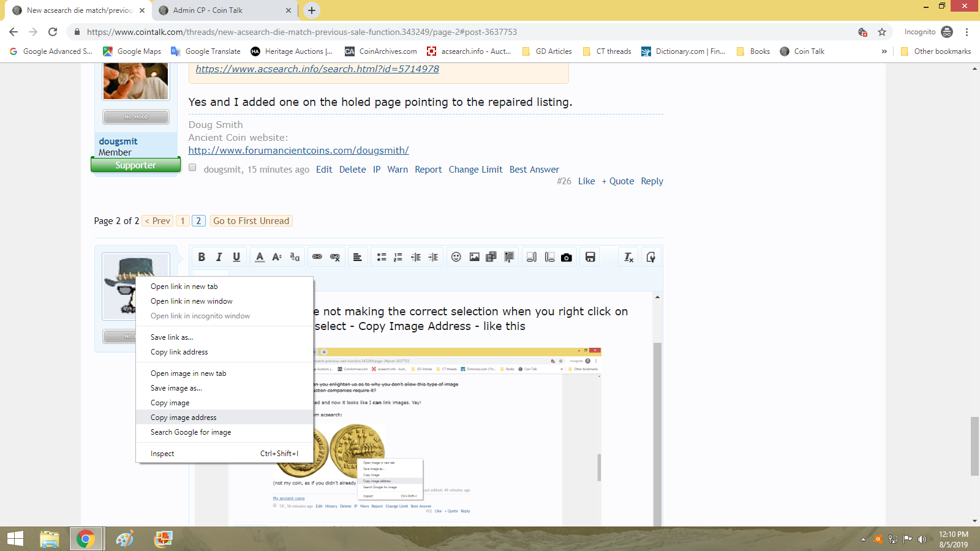
Task: Open the forumancientcoins.com/dougsmith link
Action: pyautogui.click(x=298, y=151)
